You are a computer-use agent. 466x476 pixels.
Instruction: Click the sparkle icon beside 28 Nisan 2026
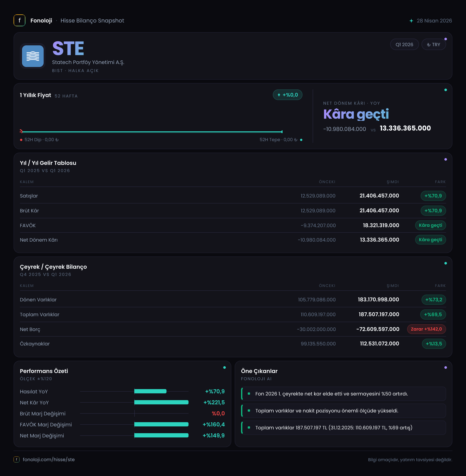pyautogui.click(x=411, y=21)
